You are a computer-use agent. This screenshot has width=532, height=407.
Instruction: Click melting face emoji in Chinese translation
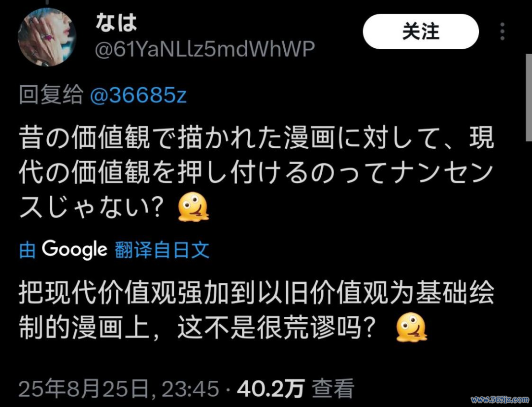[411, 327]
